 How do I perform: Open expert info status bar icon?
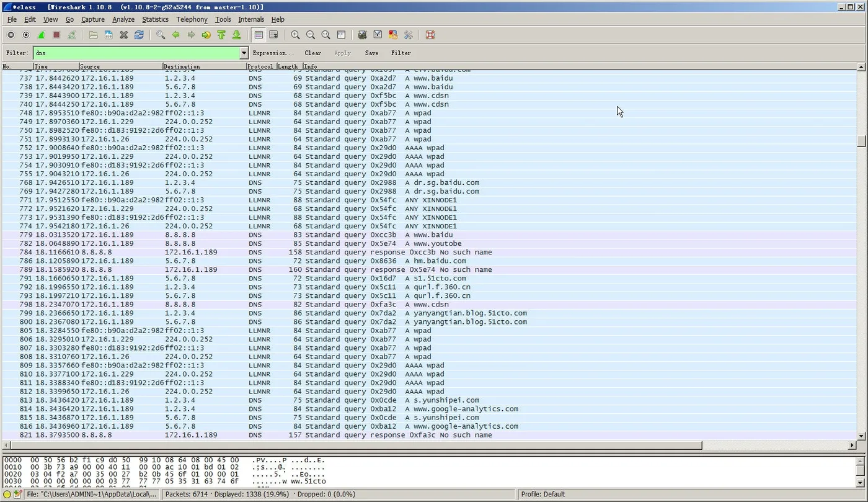pyautogui.click(x=7, y=495)
